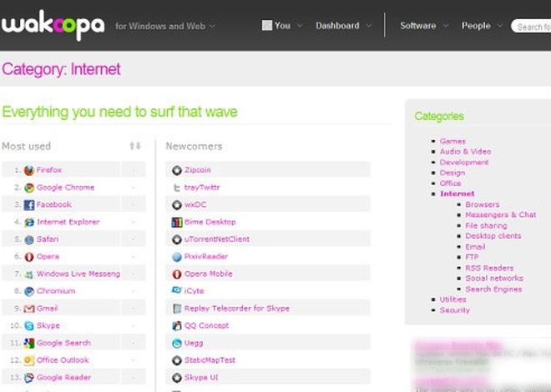Screen dimensions: 551x392
Task: Select the Internet category link
Action: pos(457,193)
